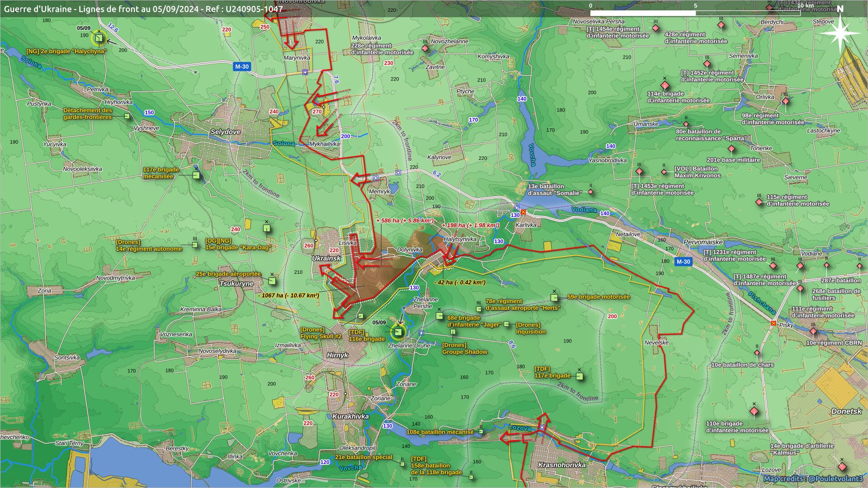
Task: Click the blue square marker at Marynivka
Action: [x=305, y=72]
